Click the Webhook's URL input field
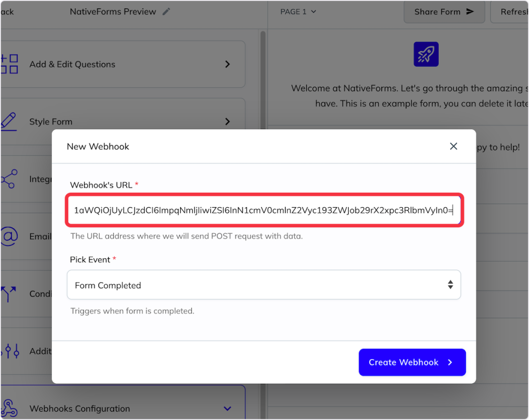Image resolution: width=529 pixels, height=420 pixels. [263, 210]
